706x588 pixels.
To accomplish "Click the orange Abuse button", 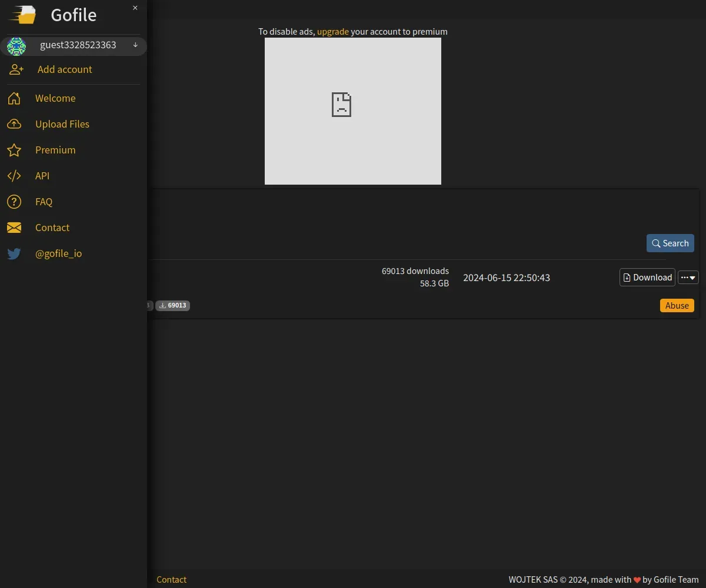I will pos(677,306).
